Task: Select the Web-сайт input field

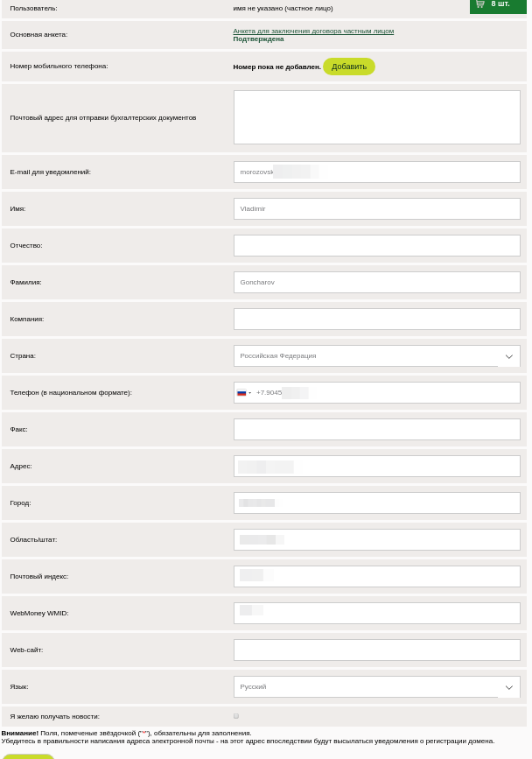Action: [x=376, y=650]
